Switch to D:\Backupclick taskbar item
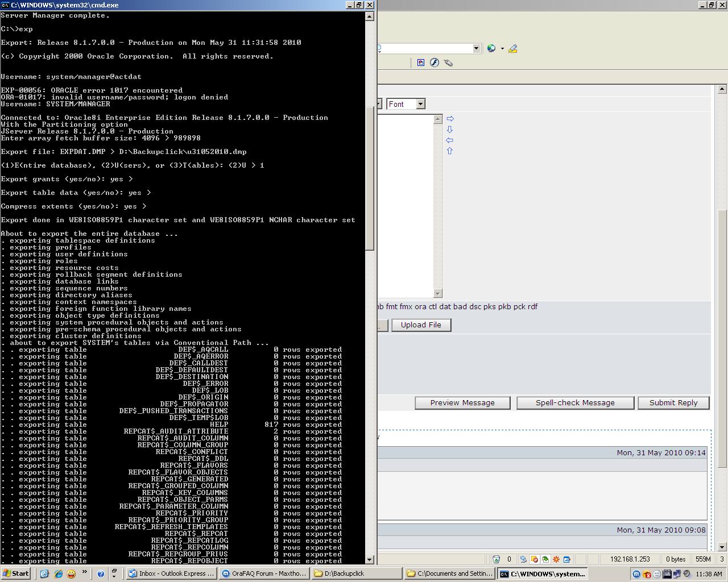728x582 pixels. tap(357, 573)
